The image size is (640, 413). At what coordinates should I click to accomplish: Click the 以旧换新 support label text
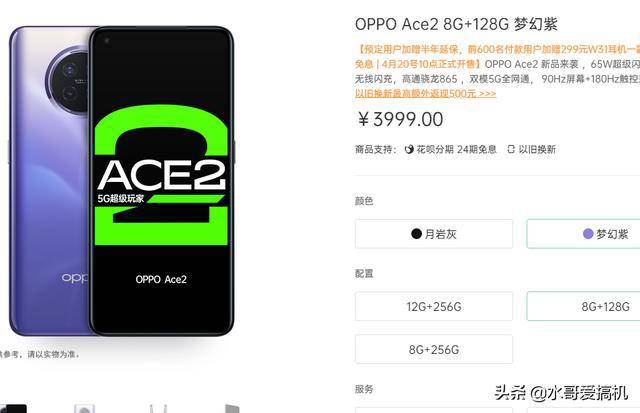coord(537,149)
